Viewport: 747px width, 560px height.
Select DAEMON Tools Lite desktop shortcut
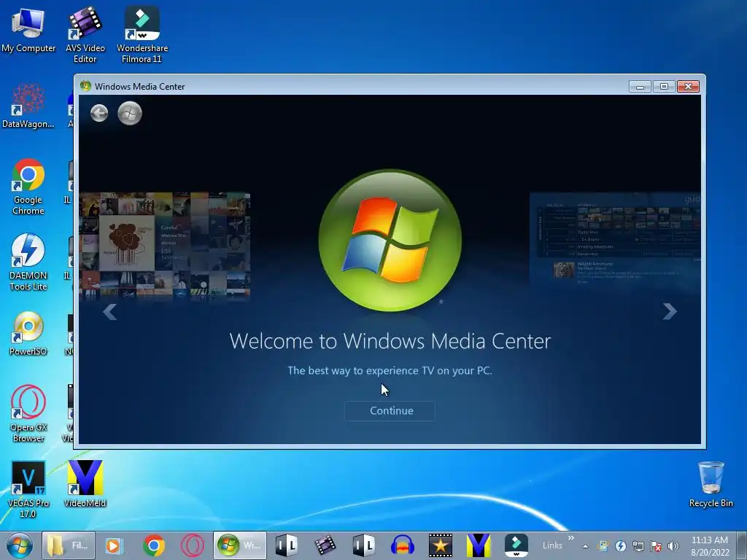coord(28,262)
